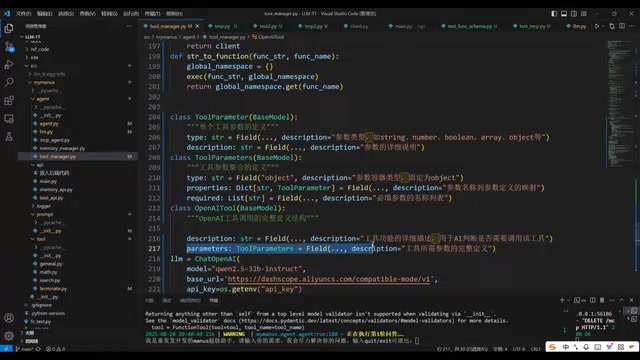The width and height of the screenshot is (640, 360).
Task: Open Explorer panel more actions ellipsis
Action: point(129,26)
